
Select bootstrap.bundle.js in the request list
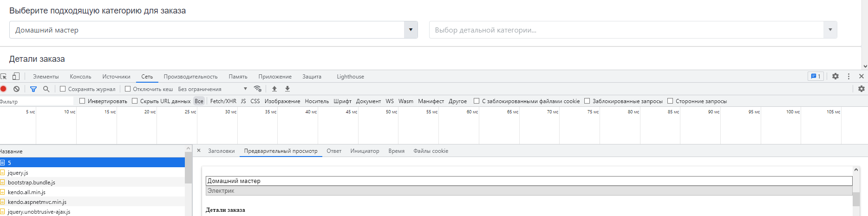pos(32,183)
